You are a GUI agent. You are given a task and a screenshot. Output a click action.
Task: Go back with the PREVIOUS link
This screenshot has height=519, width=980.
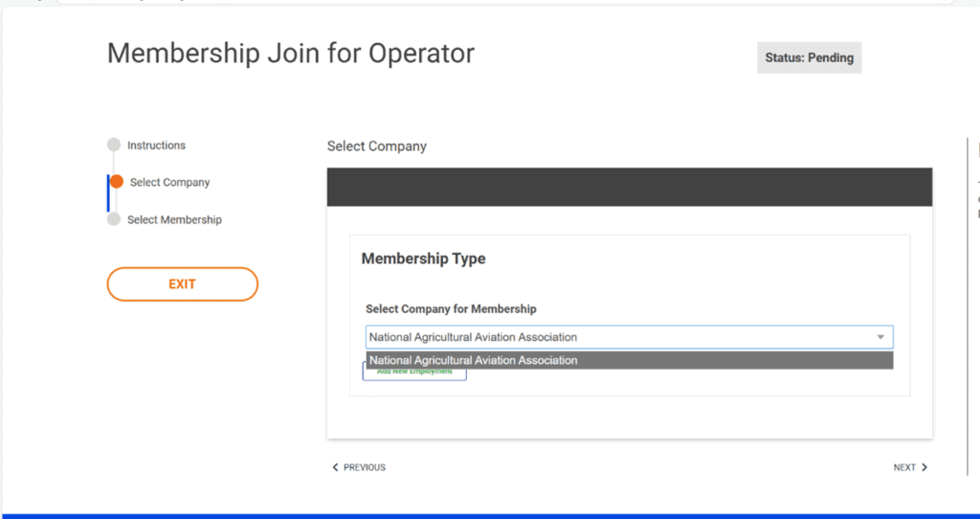[x=359, y=467]
